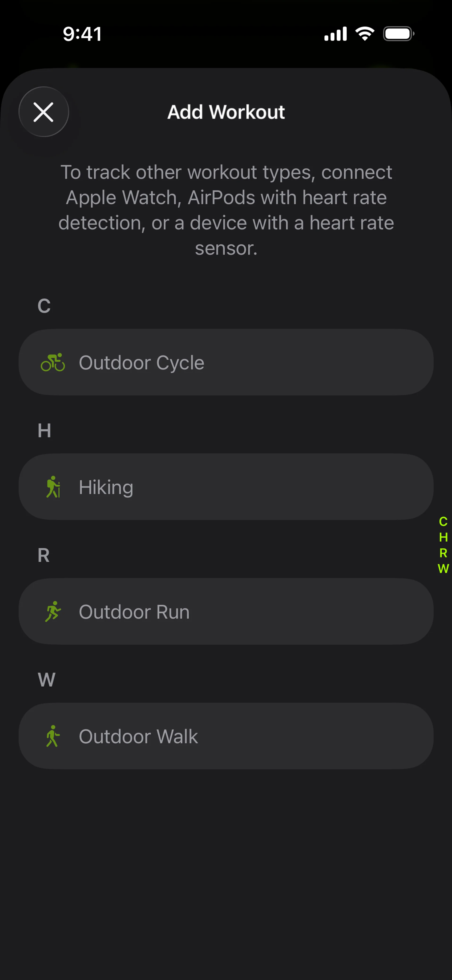Select the Outdoor Cycle workout label

pyautogui.click(x=141, y=363)
